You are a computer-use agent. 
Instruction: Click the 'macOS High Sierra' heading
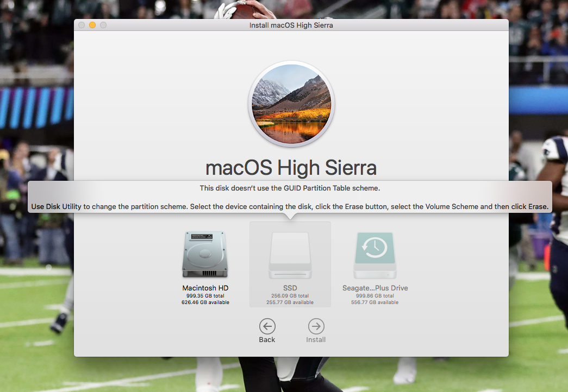coord(291,168)
